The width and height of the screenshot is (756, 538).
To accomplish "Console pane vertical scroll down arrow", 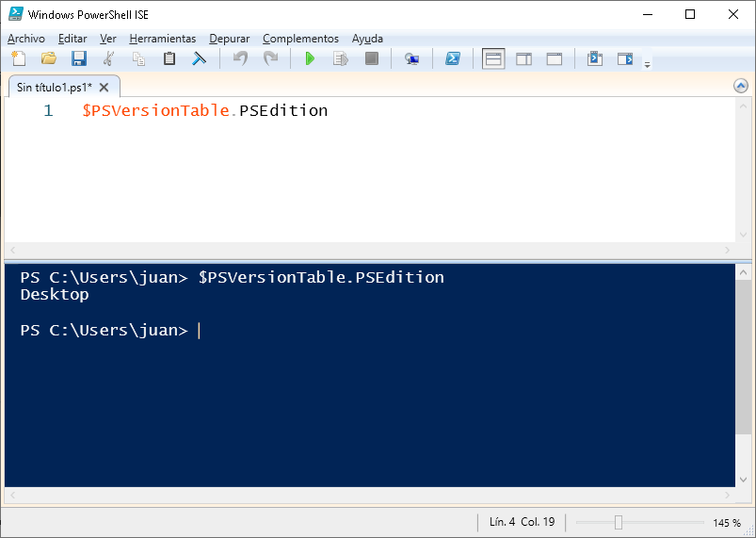I will 743,480.
